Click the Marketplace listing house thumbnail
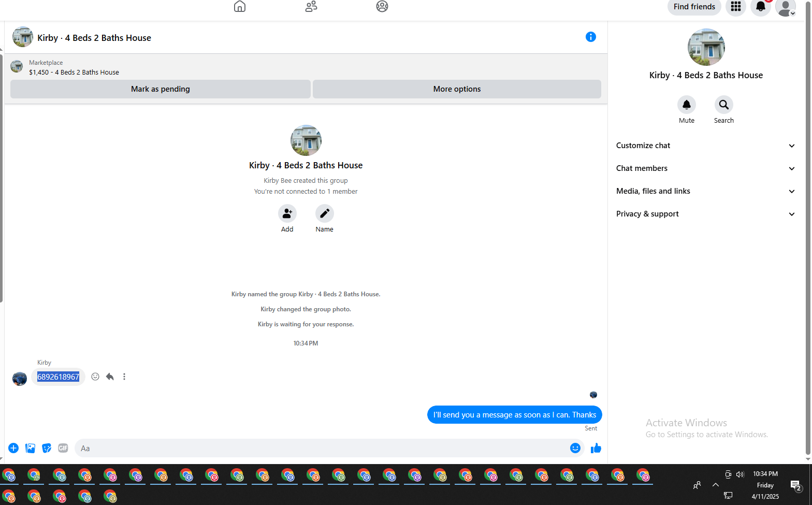The width and height of the screenshot is (812, 505). tap(17, 67)
